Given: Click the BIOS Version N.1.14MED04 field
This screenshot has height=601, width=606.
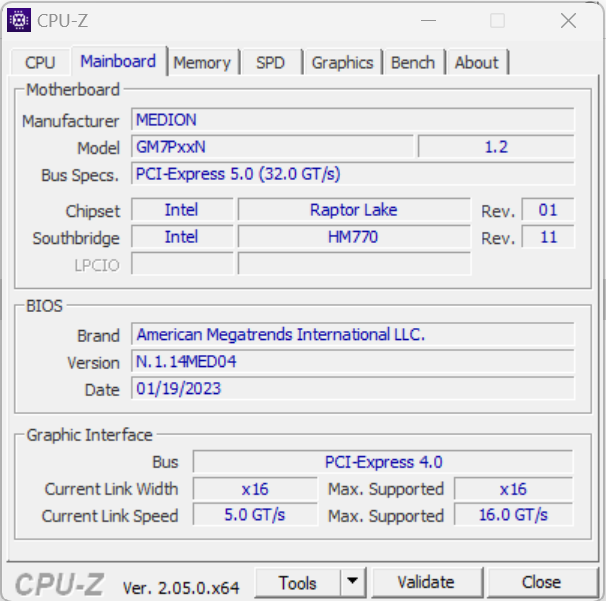Looking at the screenshot, I should tap(352, 361).
